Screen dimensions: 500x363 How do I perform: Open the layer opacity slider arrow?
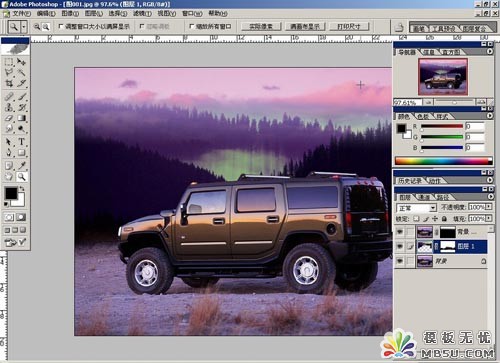(x=489, y=207)
